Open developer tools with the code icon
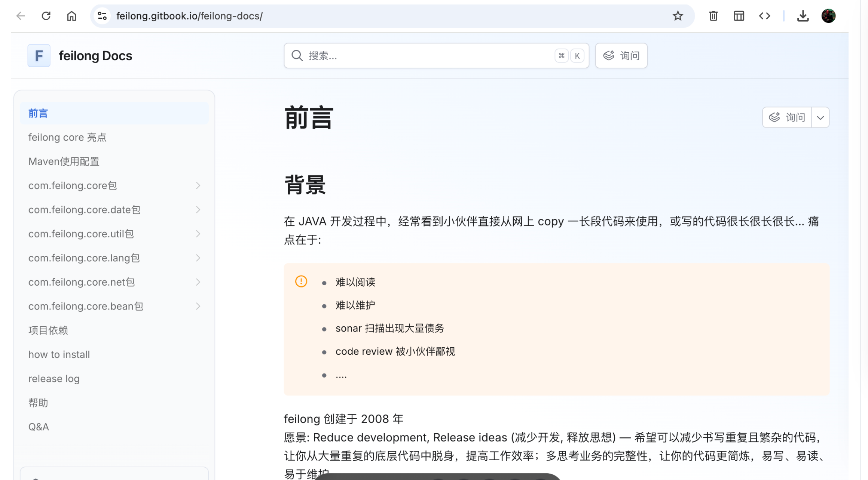Screen dimensions: 868x480 pyautogui.click(x=764, y=16)
